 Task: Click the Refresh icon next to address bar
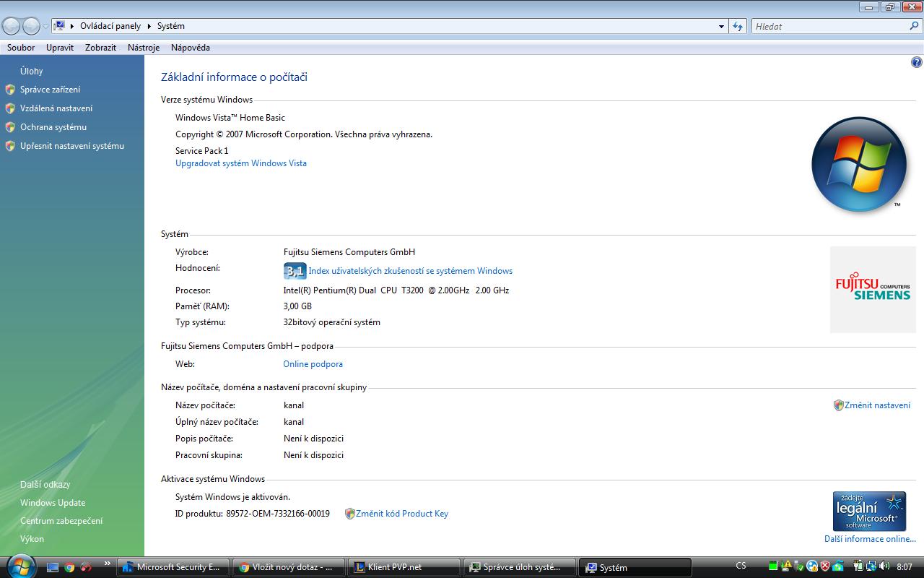pyautogui.click(x=738, y=26)
